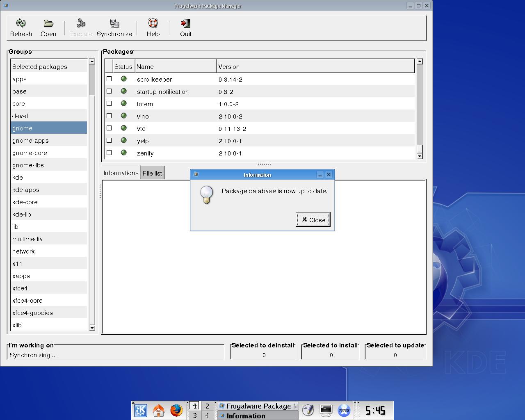Viewport: 525px width, 420px height.
Task: Pick the "kde" group
Action: (x=49, y=177)
